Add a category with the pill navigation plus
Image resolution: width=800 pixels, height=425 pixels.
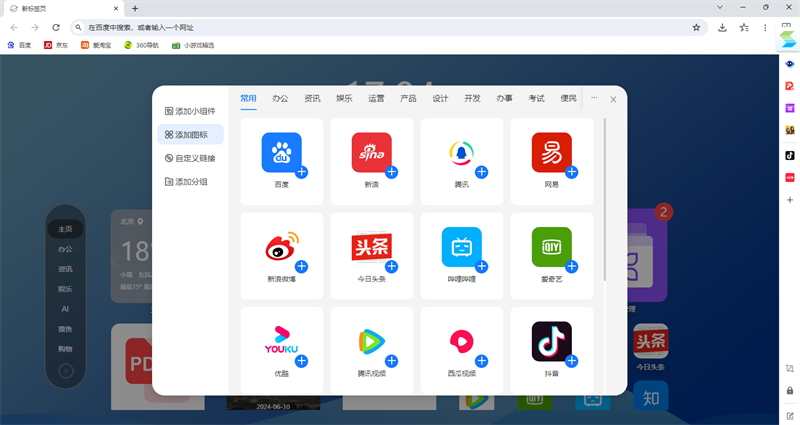[x=65, y=371]
